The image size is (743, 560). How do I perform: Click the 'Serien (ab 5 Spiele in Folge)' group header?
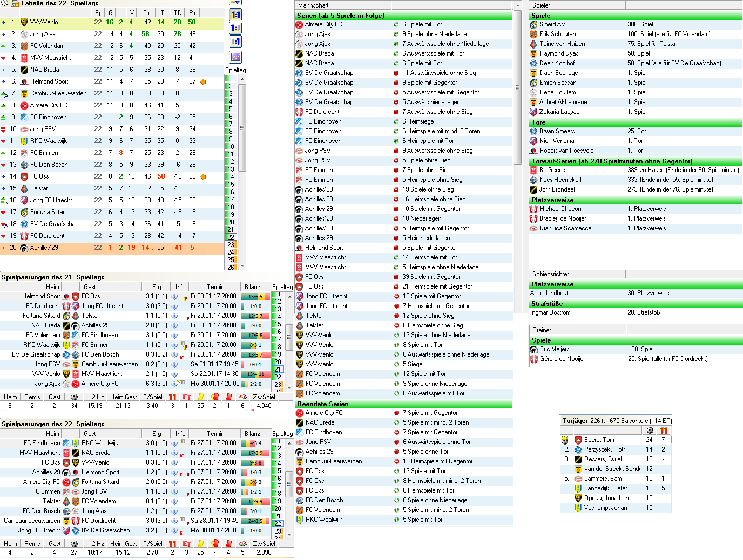403,16
